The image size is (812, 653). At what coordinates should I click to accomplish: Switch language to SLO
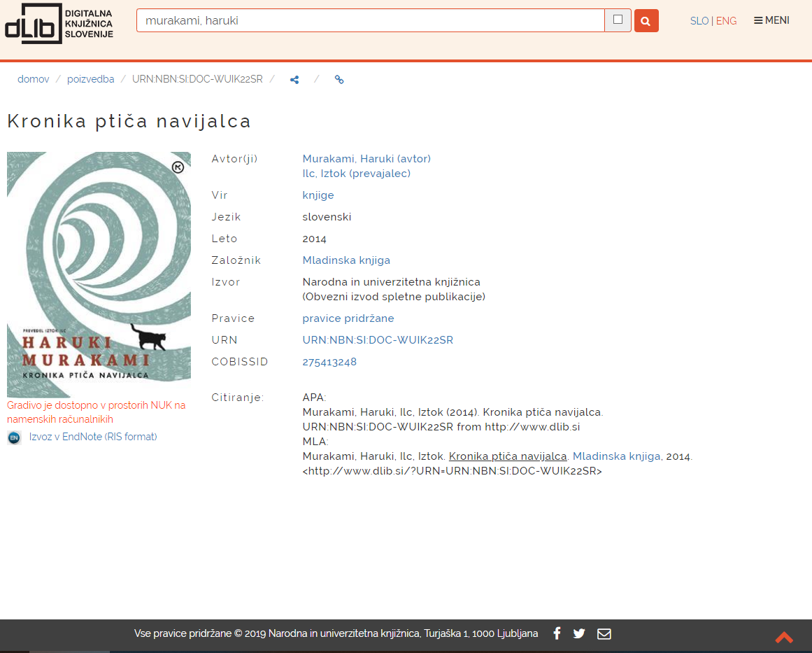[x=699, y=21]
